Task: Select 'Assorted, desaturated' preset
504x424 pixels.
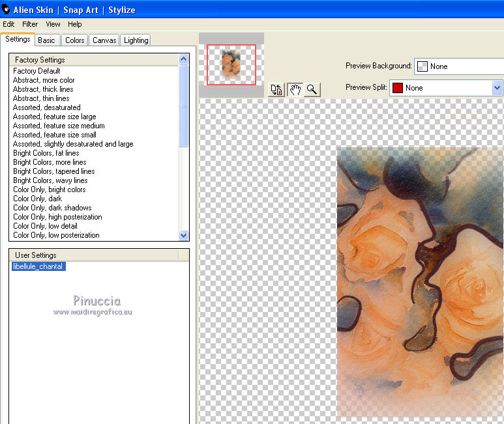Action: point(46,107)
